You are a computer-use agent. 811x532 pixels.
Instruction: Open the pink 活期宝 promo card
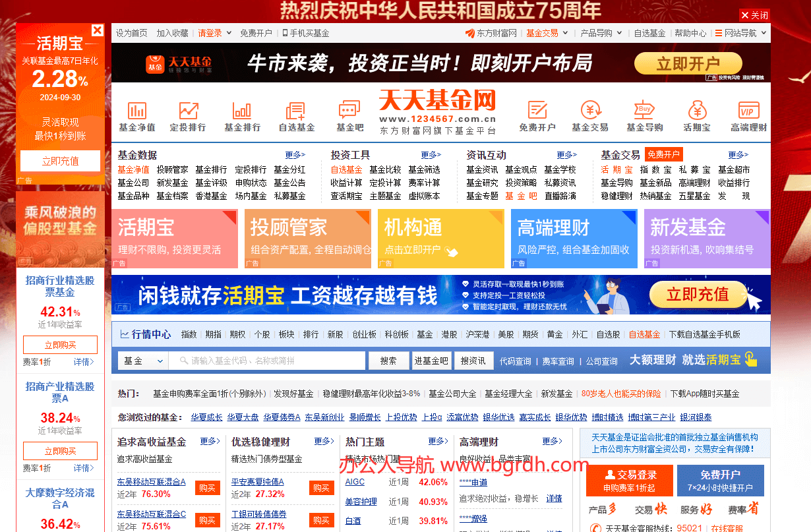coord(175,239)
